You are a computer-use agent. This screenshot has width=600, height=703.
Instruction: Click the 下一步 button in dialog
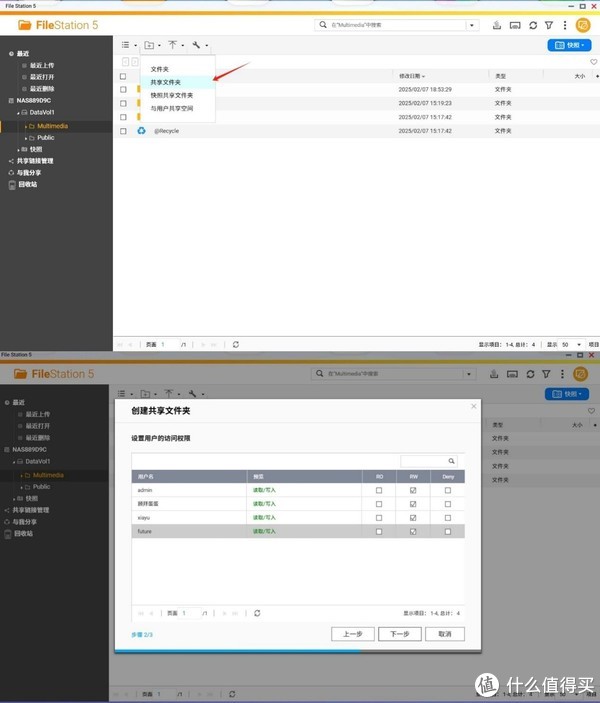tap(399, 634)
